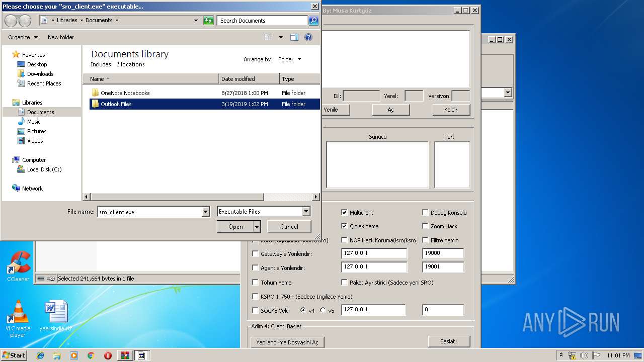Enable the SOCKS Vekil checkbox
Image resolution: width=644 pixels, height=362 pixels.
click(255, 311)
